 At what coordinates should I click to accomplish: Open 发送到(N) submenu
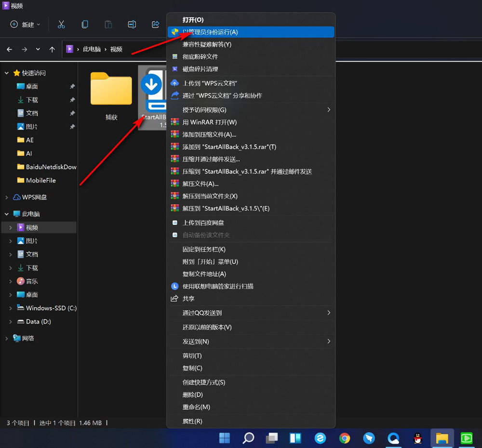(196, 341)
